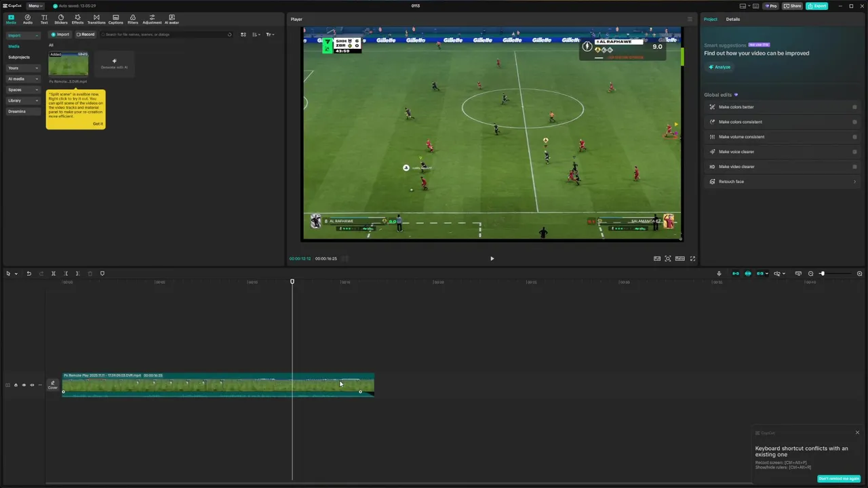This screenshot has height=488, width=868.
Task: Open the Menu dropdown
Action: pos(35,5)
